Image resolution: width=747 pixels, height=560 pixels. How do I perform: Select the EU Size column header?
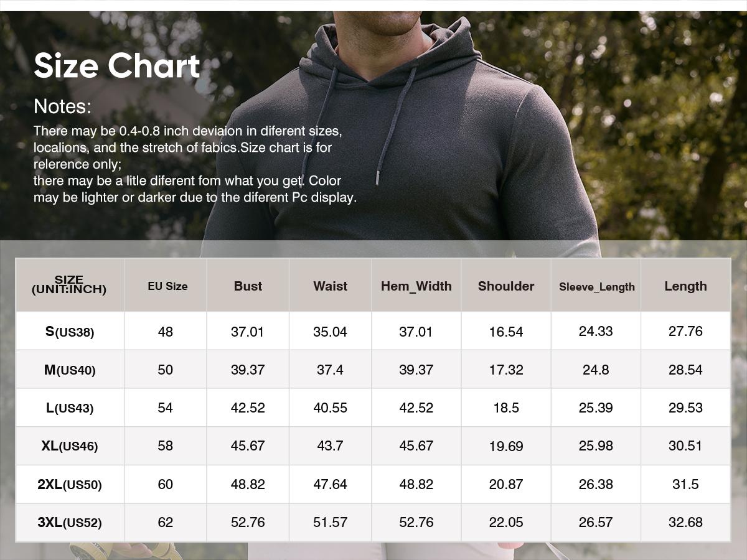pos(167,286)
